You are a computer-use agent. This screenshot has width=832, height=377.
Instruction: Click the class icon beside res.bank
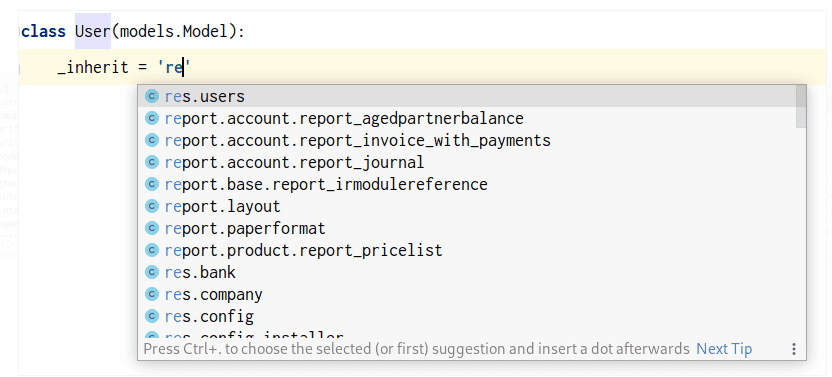pyautogui.click(x=152, y=272)
